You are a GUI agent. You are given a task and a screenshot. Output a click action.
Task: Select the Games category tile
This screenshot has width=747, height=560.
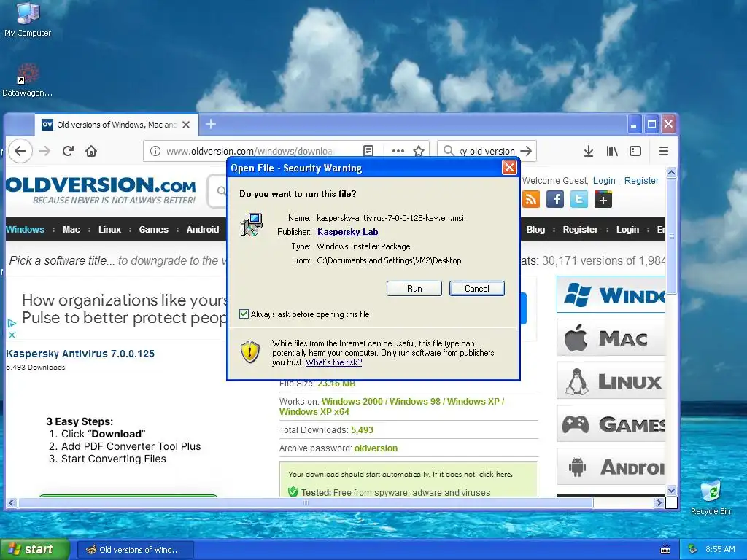point(611,424)
